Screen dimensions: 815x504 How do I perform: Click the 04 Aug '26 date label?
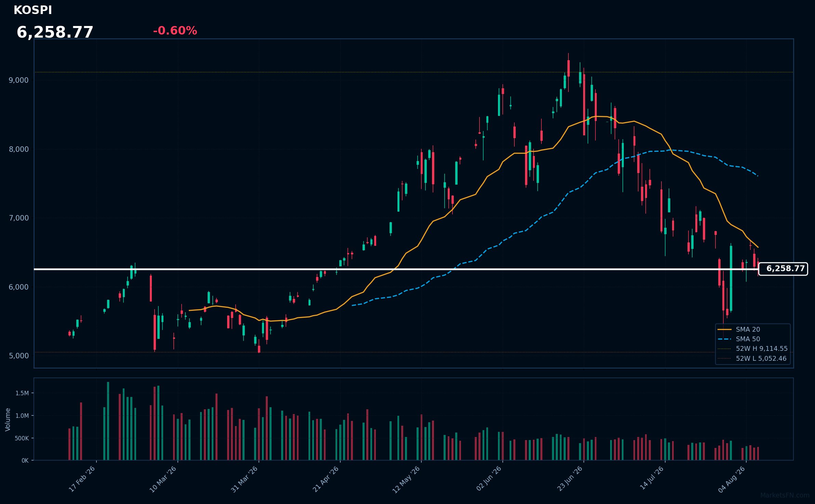[x=732, y=479]
